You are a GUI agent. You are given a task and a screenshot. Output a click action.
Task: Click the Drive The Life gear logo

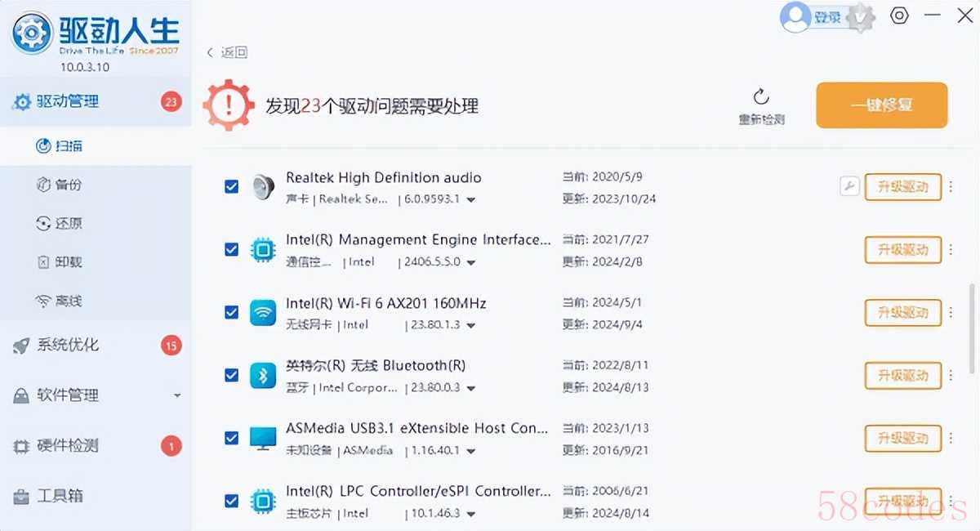tap(32, 33)
